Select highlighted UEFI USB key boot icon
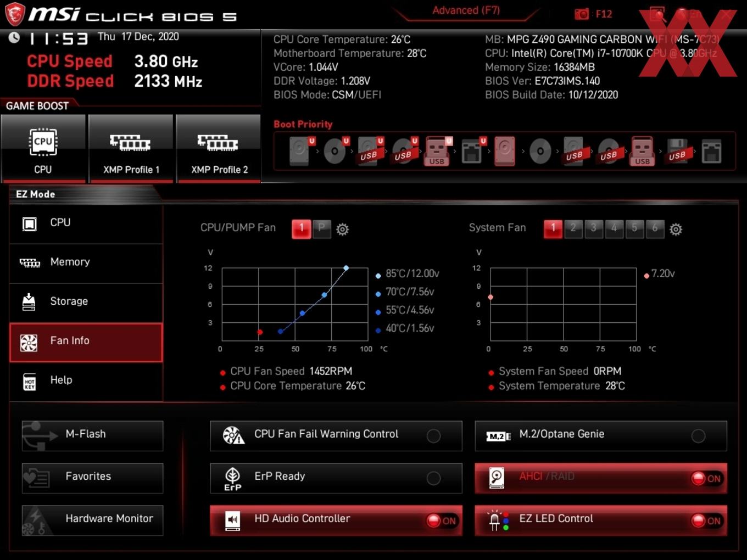The height and width of the screenshot is (560, 747). point(438,151)
